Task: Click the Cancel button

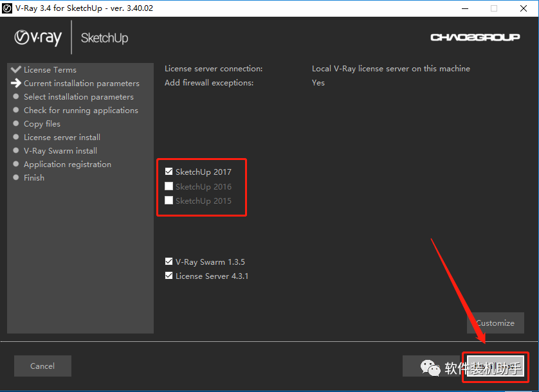Action: pos(42,366)
